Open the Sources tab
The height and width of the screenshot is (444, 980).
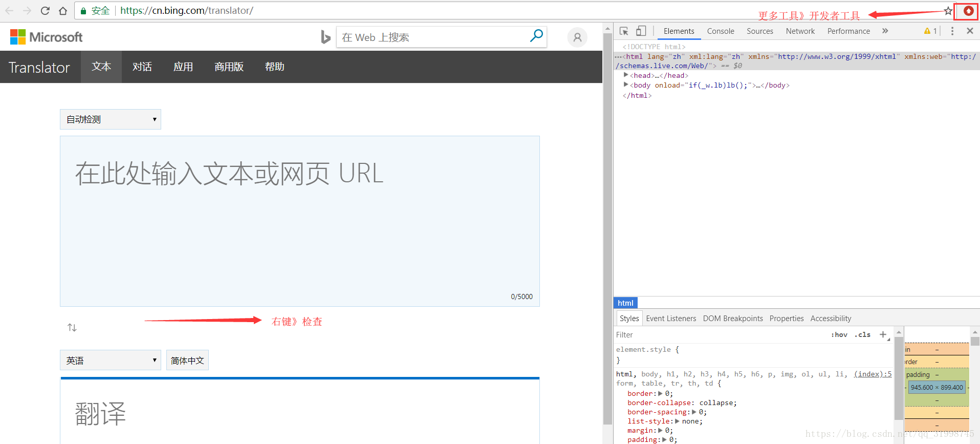click(760, 31)
